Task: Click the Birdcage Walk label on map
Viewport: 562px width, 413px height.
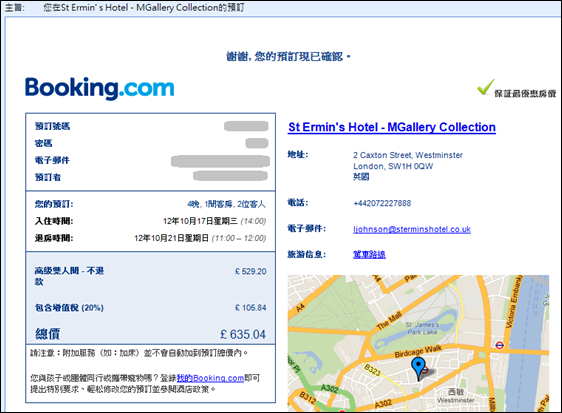Action: (x=418, y=351)
